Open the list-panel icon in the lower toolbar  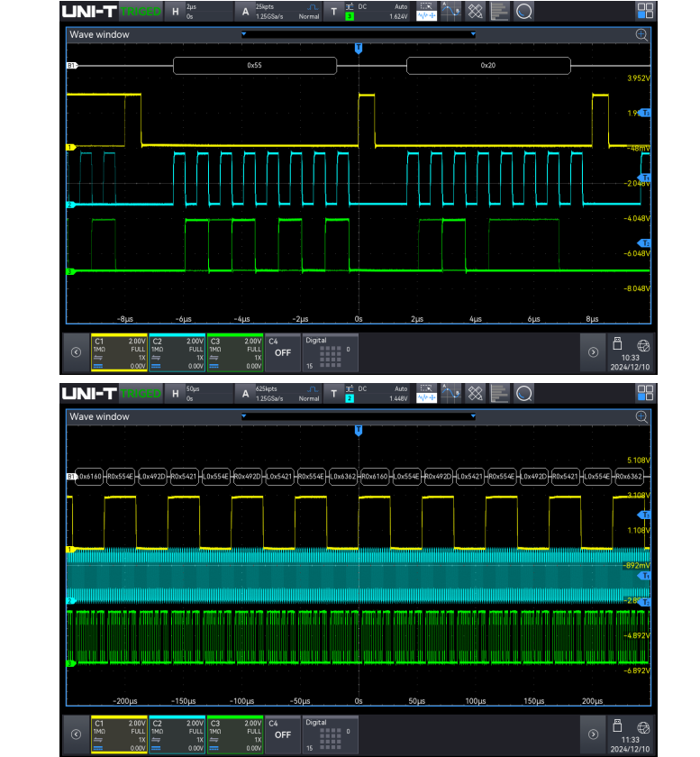499,393
